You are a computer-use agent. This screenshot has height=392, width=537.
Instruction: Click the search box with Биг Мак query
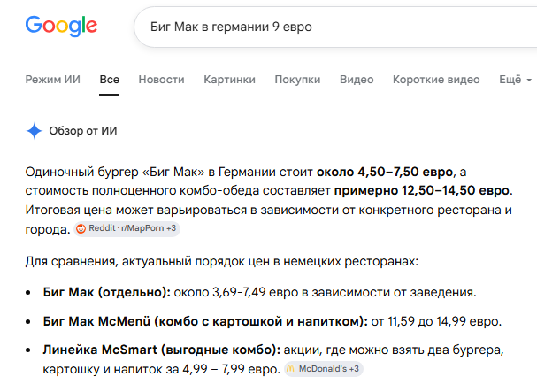335,27
